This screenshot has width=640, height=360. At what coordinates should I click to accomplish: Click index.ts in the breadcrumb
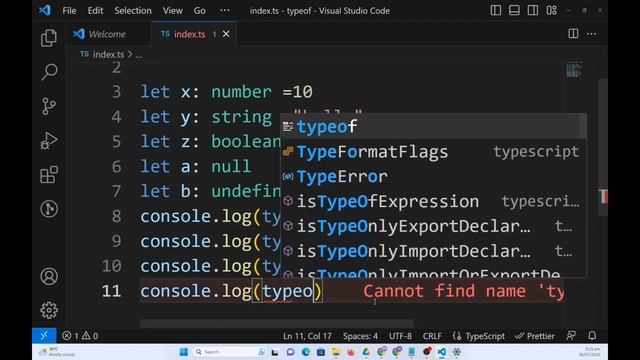(108, 54)
